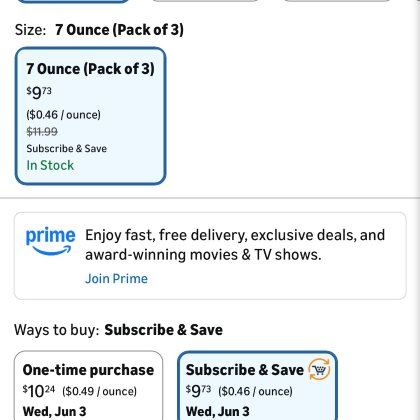Click the Ways to buy: Subscribe & Save heading
The height and width of the screenshot is (420, 420).
[118, 330]
